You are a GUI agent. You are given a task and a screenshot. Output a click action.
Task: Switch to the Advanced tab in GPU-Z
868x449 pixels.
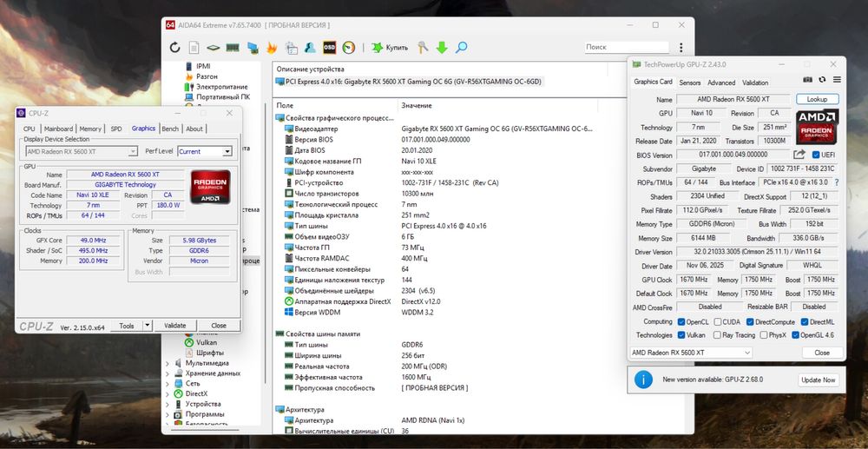721,83
